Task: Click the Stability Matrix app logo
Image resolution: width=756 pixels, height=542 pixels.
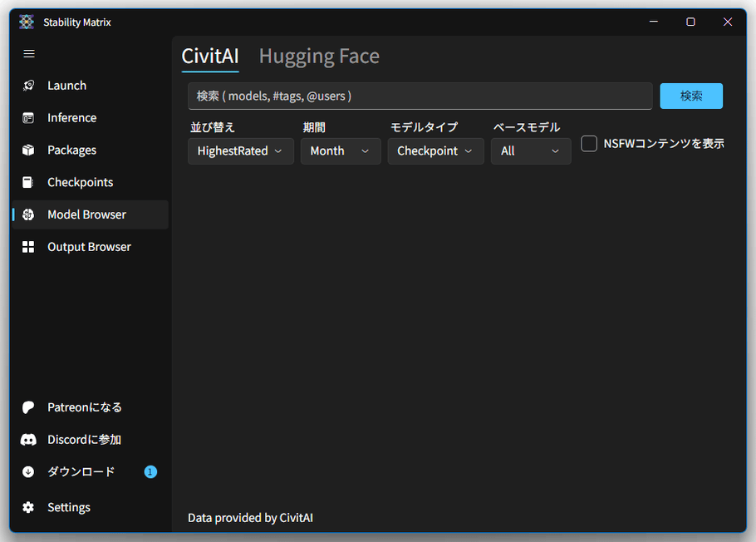Action: click(27, 22)
